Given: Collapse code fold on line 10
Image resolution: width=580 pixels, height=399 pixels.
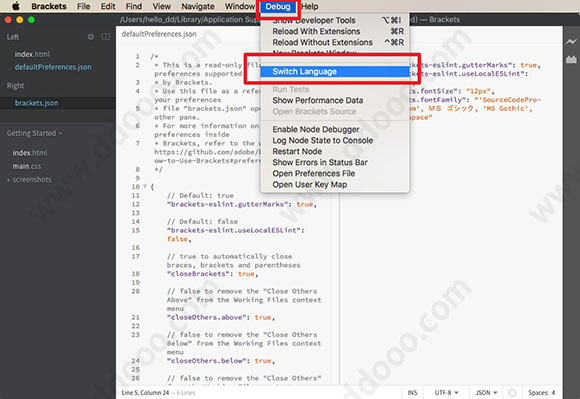Looking at the screenshot, I should coord(145,186).
